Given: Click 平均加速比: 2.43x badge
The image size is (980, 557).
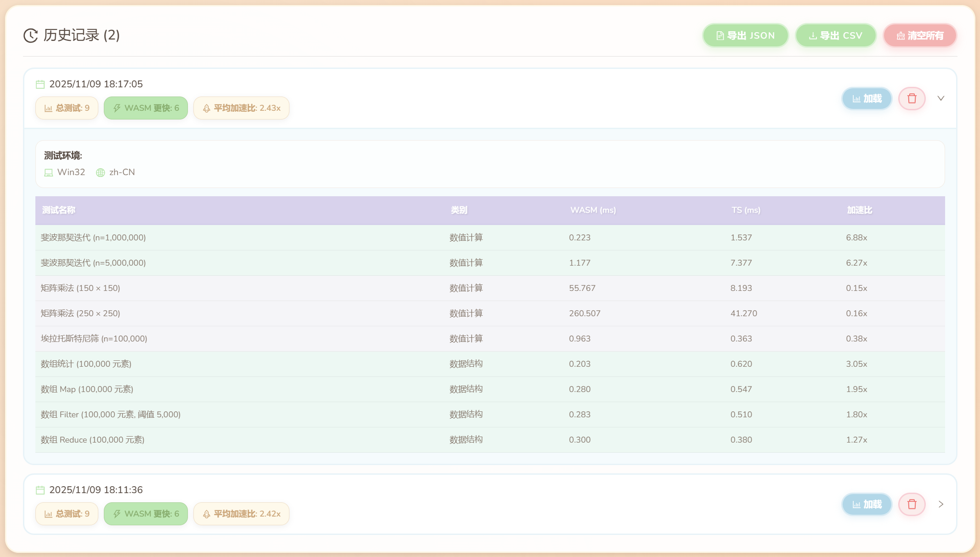Looking at the screenshot, I should (x=241, y=108).
